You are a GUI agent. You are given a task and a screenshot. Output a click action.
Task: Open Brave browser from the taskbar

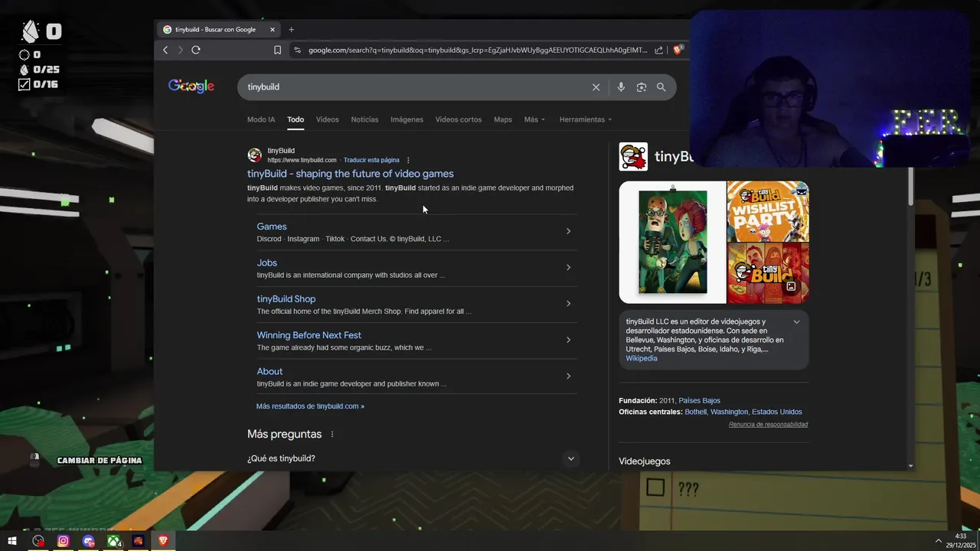(163, 541)
